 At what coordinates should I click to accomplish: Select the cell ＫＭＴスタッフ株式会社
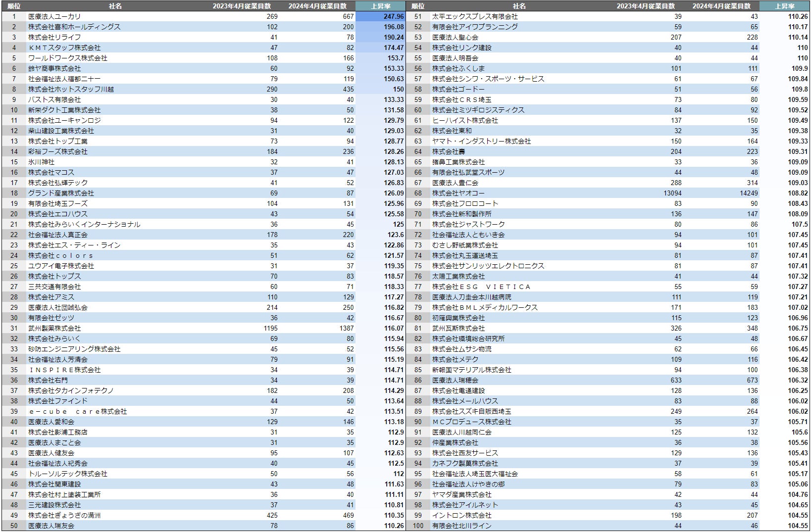64,48
